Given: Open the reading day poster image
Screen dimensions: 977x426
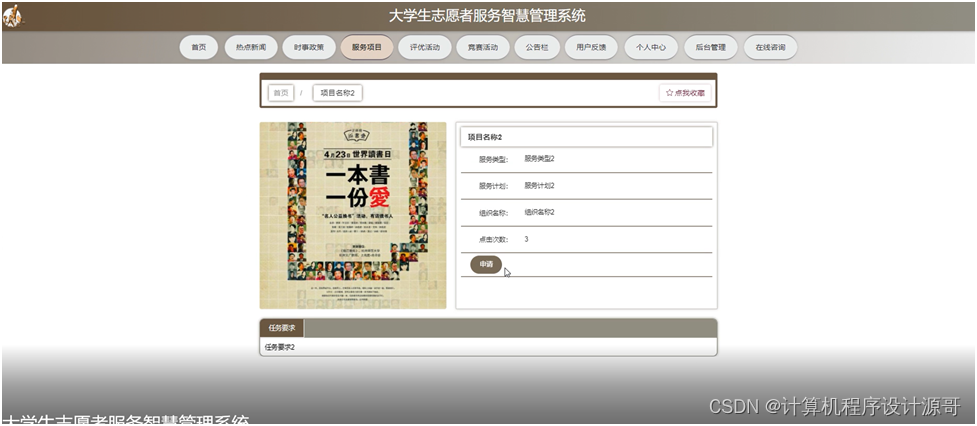Looking at the screenshot, I should pyautogui.click(x=353, y=215).
